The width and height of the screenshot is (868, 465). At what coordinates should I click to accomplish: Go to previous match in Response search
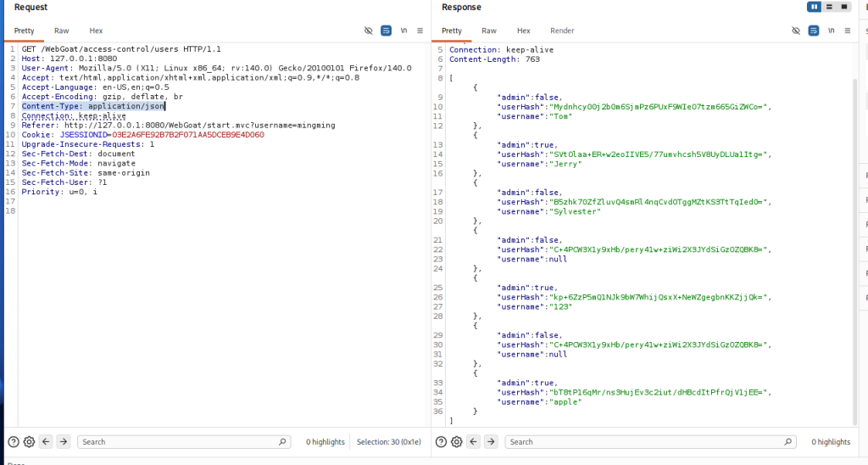click(x=473, y=442)
